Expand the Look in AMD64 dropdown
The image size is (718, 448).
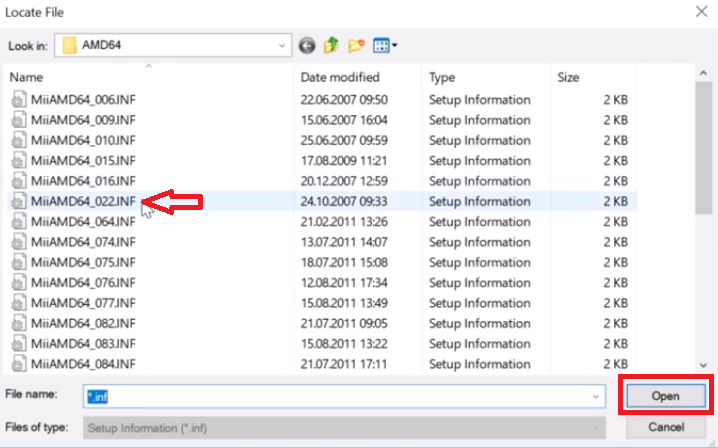coord(282,45)
